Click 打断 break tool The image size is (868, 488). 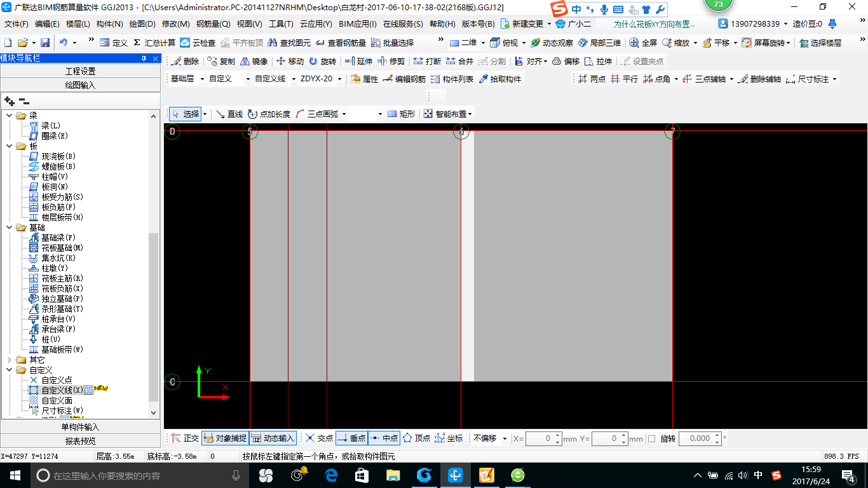click(x=427, y=61)
